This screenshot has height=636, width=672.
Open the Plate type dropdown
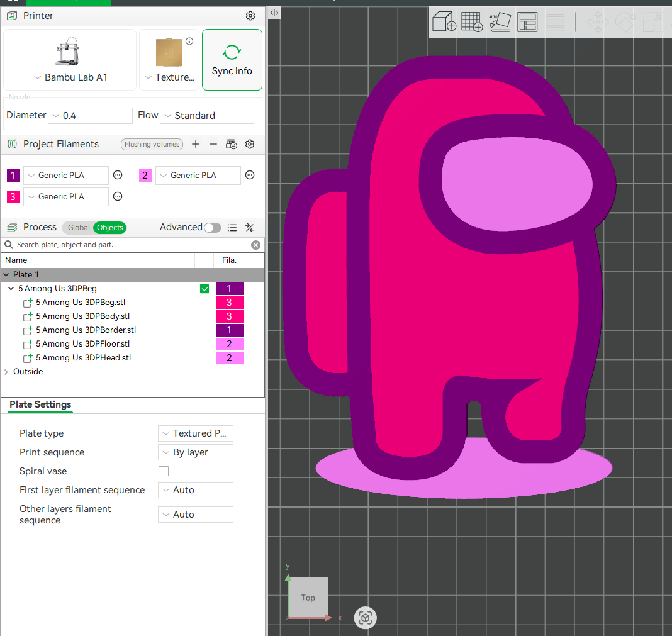[195, 433]
